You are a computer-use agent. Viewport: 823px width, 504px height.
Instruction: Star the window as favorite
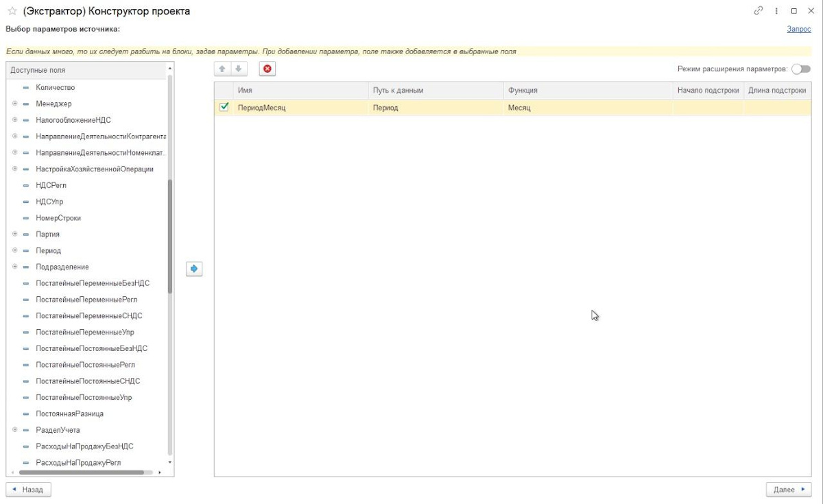coord(12,12)
